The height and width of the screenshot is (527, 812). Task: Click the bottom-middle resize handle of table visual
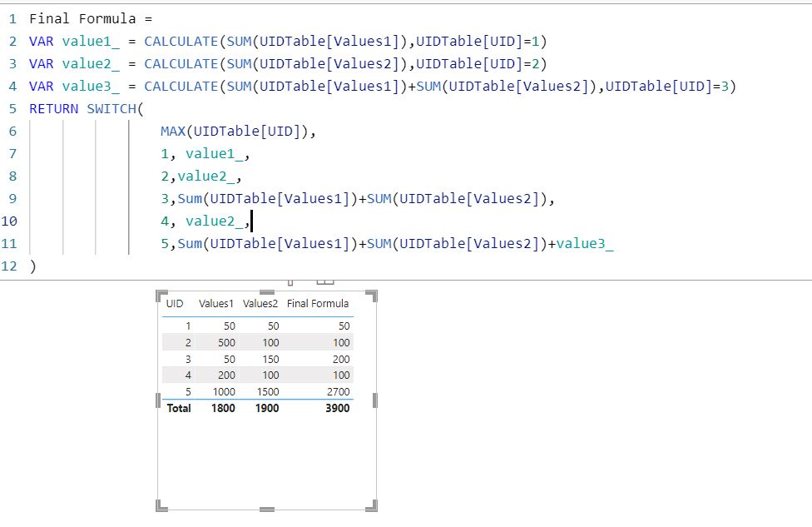(x=267, y=510)
